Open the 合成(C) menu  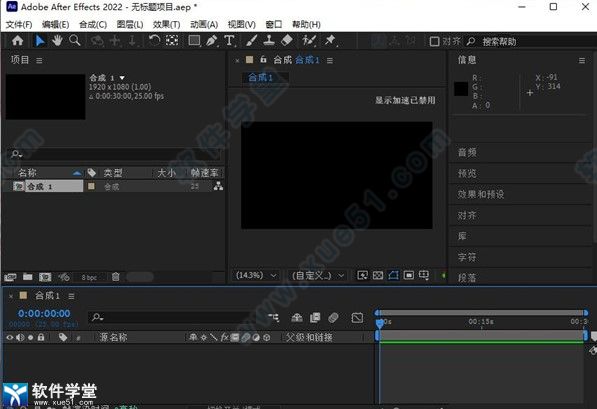[x=93, y=24]
